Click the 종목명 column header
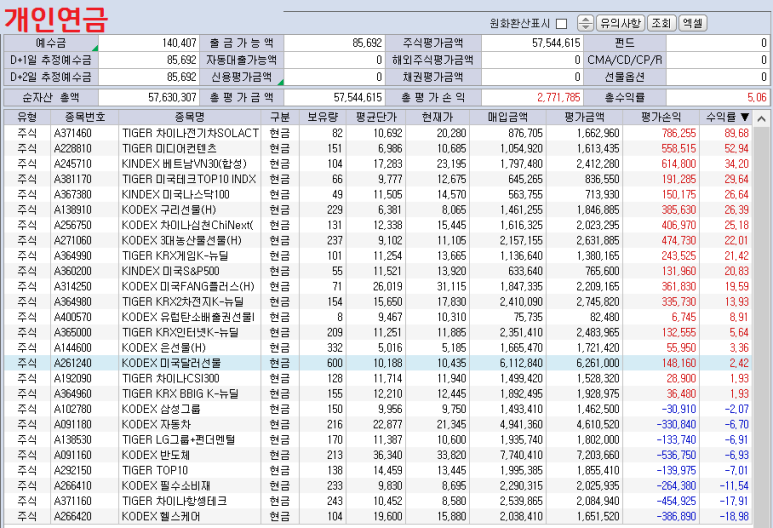The image size is (773, 528). click(x=190, y=117)
